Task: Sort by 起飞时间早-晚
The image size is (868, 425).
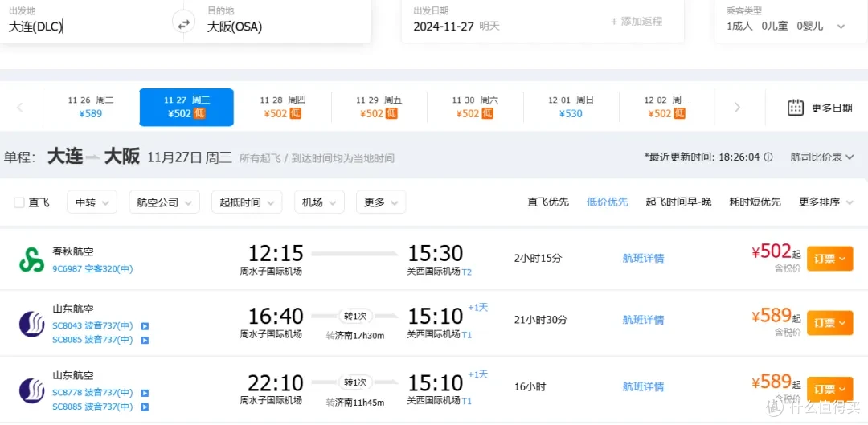Action: [x=678, y=202]
